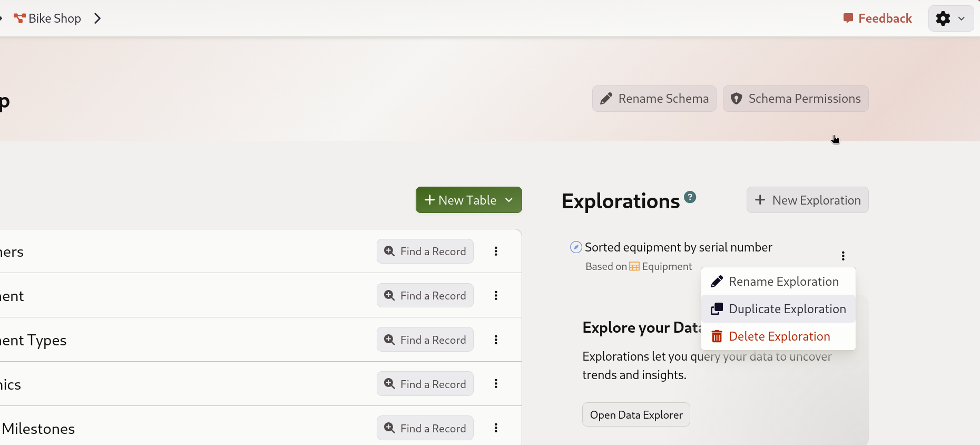Open the Feedback link
980x445 pixels.
[877, 18]
